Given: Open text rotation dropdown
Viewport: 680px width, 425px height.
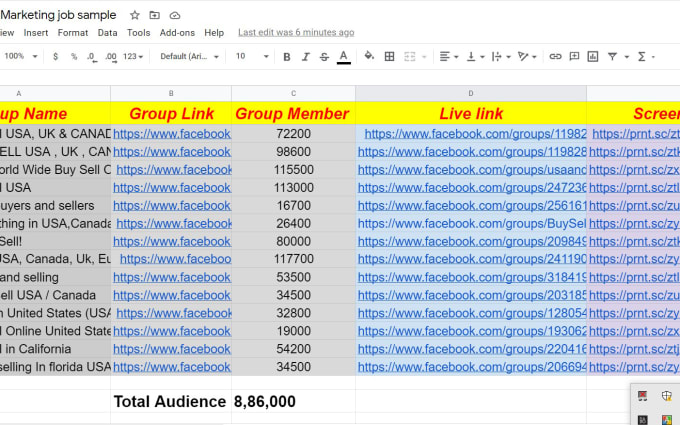Looking at the screenshot, I should tap(527, 56).
